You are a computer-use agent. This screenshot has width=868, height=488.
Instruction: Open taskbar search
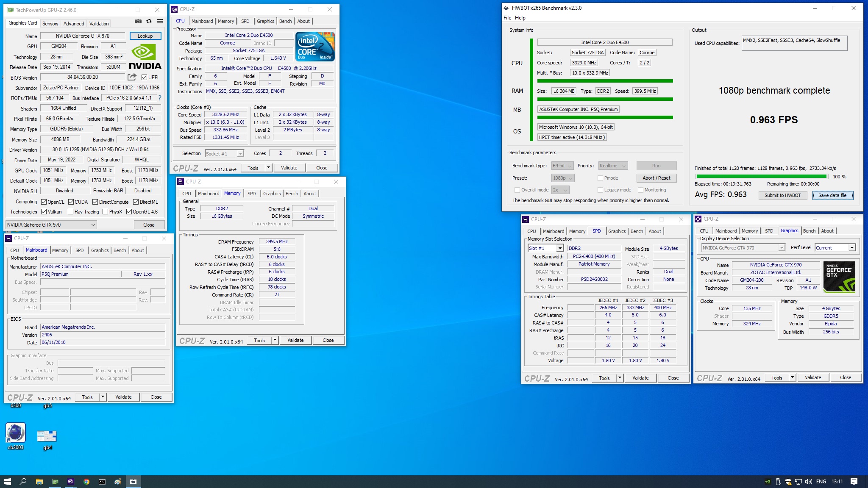tap(23, 482)
